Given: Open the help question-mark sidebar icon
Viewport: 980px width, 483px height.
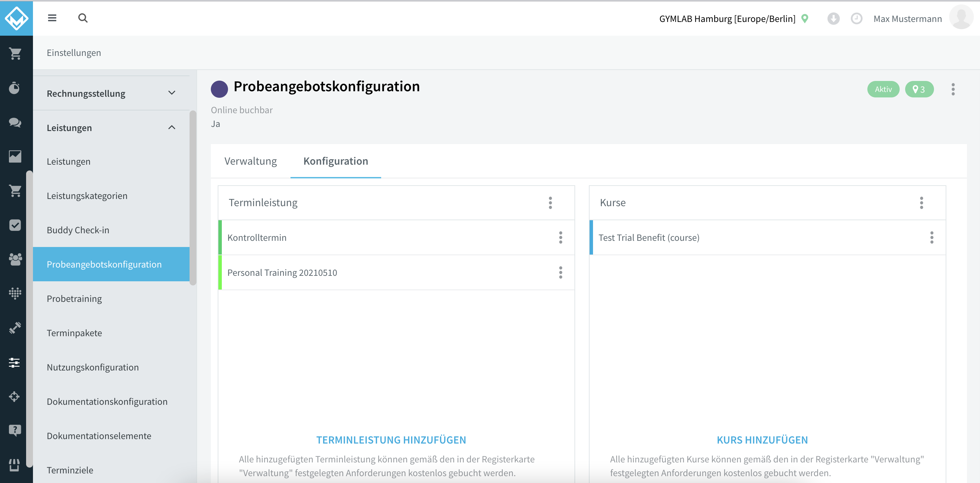Looking at the screenshot, I should tap(15, 431).
